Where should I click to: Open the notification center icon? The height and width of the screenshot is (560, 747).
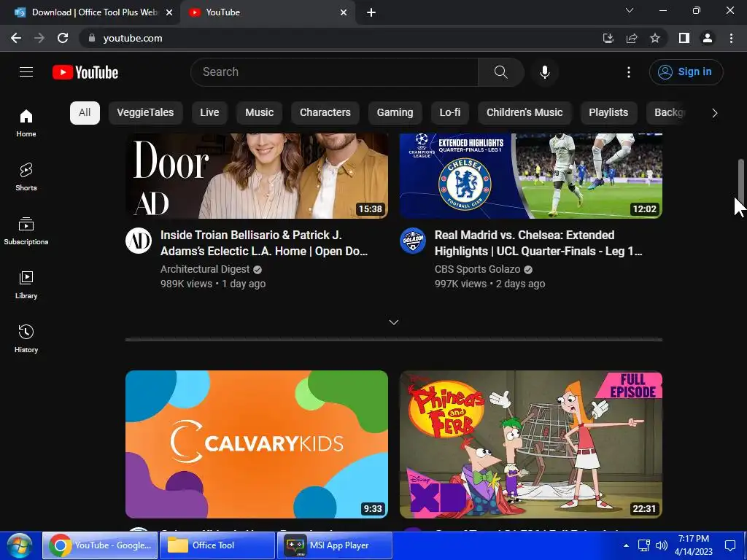(x=729, y=545)
